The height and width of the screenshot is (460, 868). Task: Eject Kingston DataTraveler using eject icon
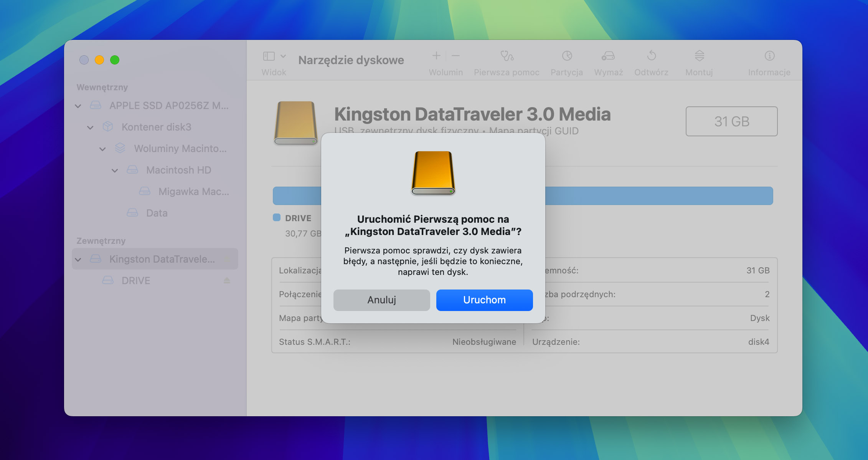[x=227, y=259]
